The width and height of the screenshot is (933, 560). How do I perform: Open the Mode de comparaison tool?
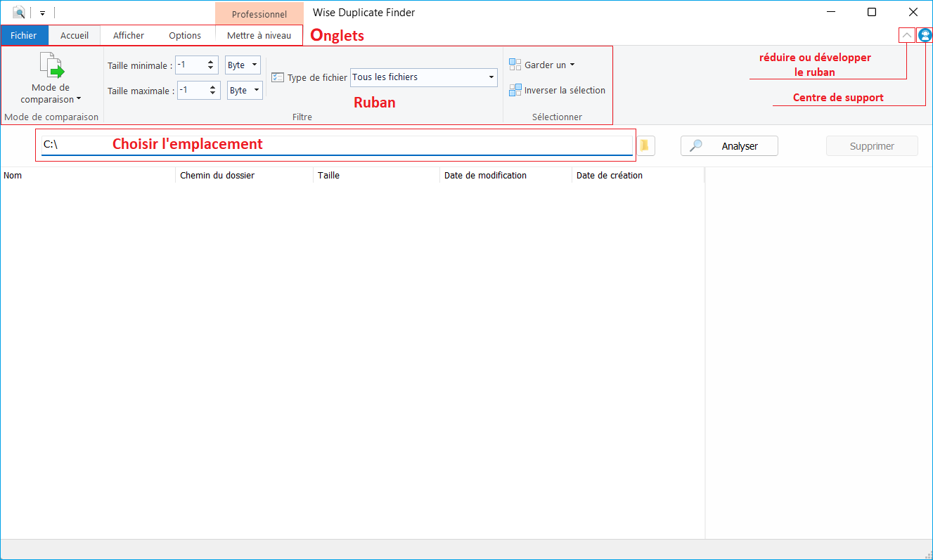(x=51, y=78)
